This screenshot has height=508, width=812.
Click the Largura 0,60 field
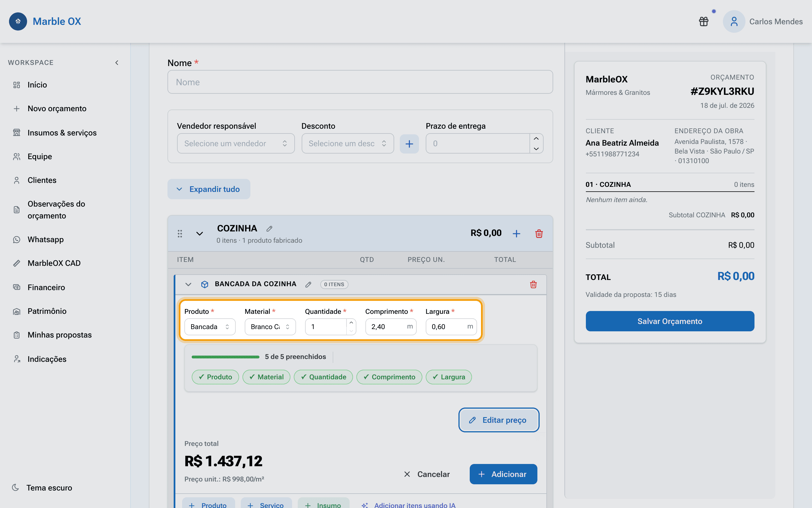pos(451,327)
